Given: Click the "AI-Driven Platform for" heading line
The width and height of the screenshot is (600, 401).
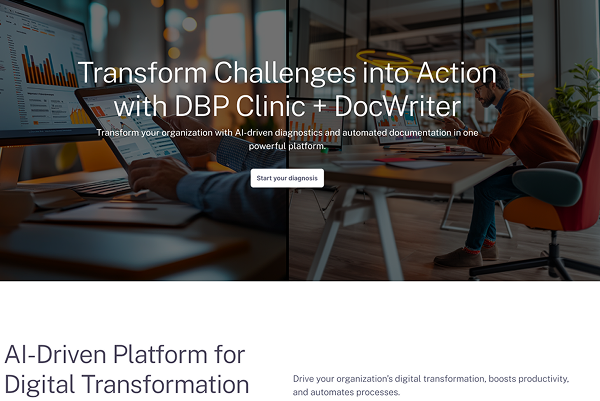Looking at the screenshot, I should [124, 354].
